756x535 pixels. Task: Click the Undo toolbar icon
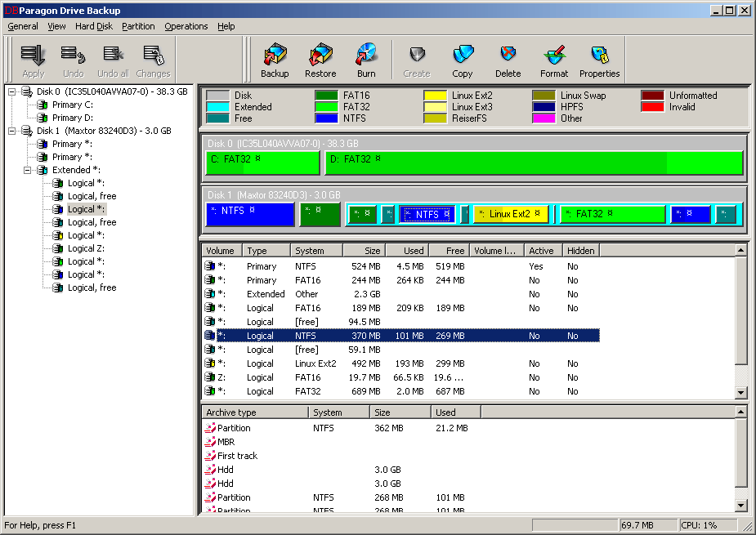(74, 60)
